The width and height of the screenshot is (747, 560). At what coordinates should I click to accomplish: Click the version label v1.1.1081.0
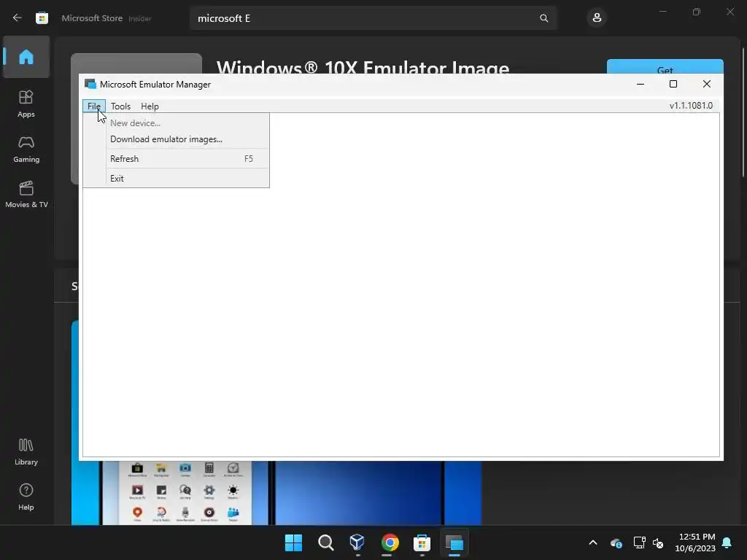691,106
